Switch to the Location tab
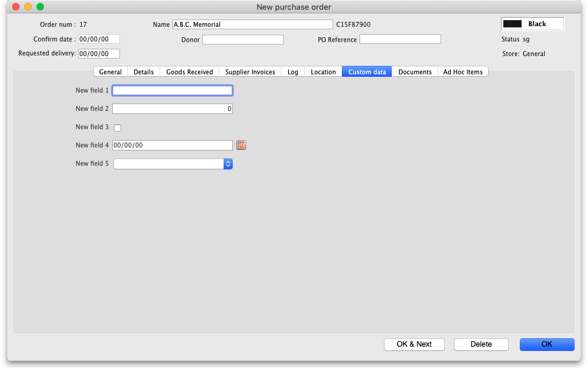 click(323, 72)
